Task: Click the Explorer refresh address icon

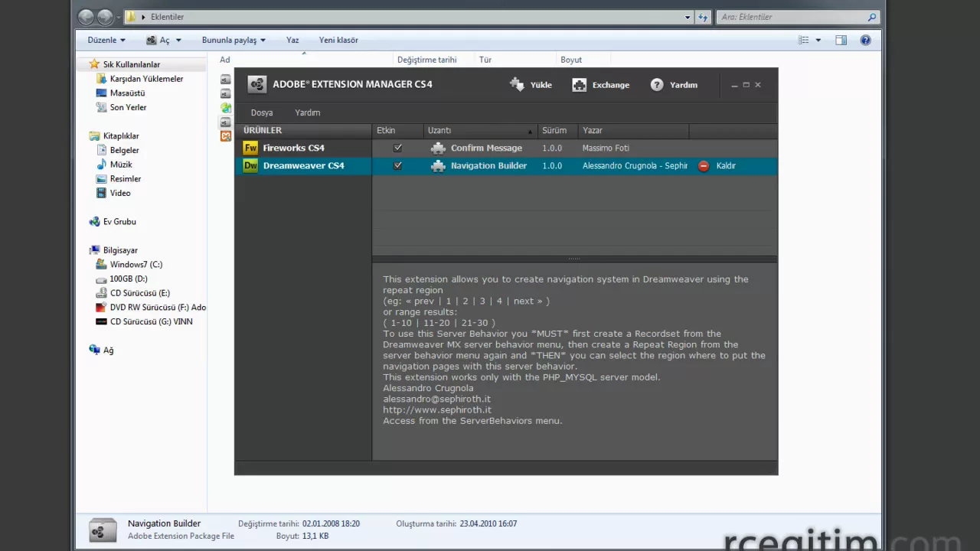Action: click(x=703, y=17)
